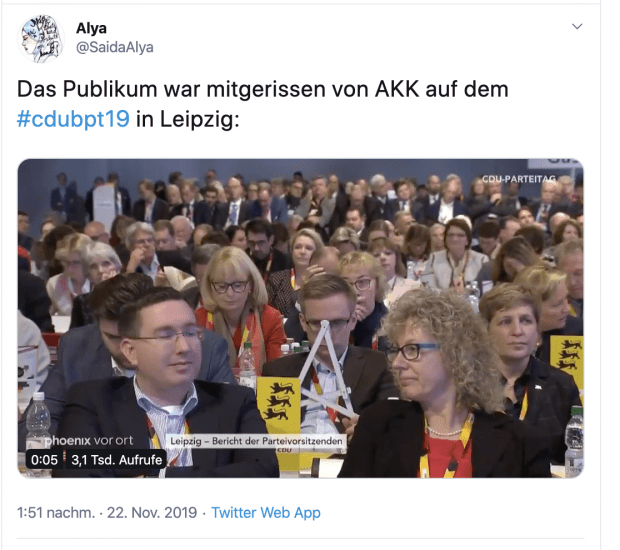The width and height of the screenshot is (620, 550).
Task: Click the 0:05 video duration badge
Action: pyautogui.click(x=44, y=460)
